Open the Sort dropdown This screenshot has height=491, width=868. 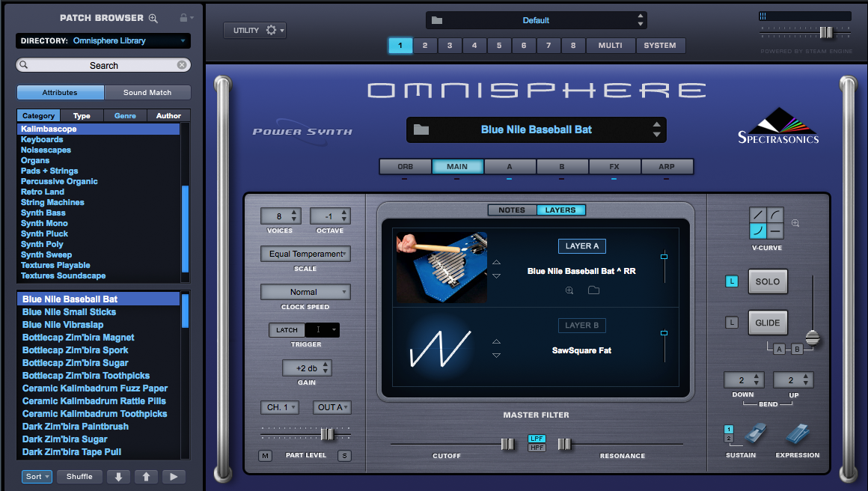37,477
